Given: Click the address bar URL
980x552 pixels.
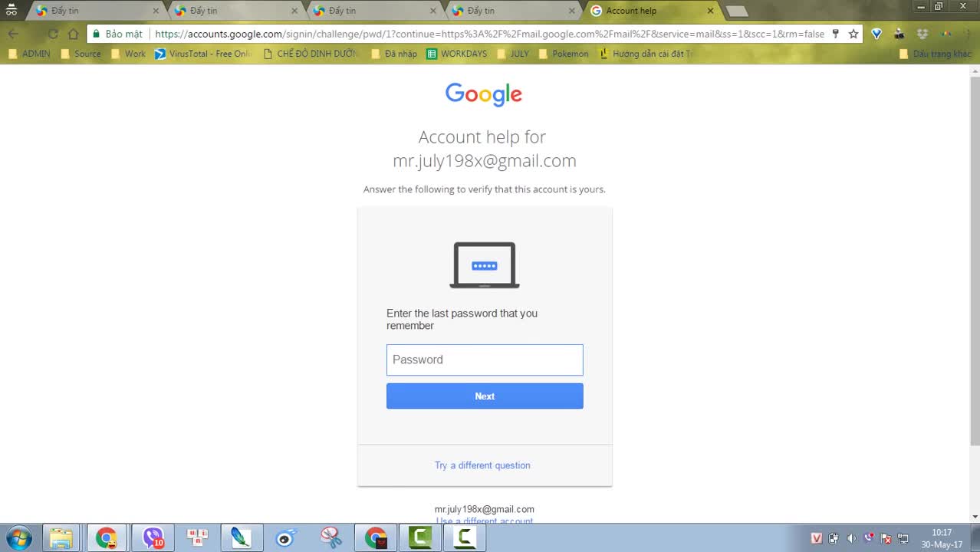Looking at the screenshot, I should point(489,34).
